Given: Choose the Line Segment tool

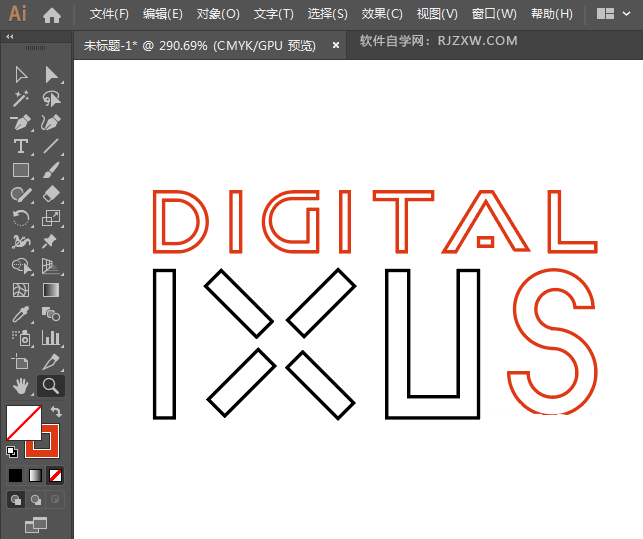Looking at the screenshot, I should 51,146.
